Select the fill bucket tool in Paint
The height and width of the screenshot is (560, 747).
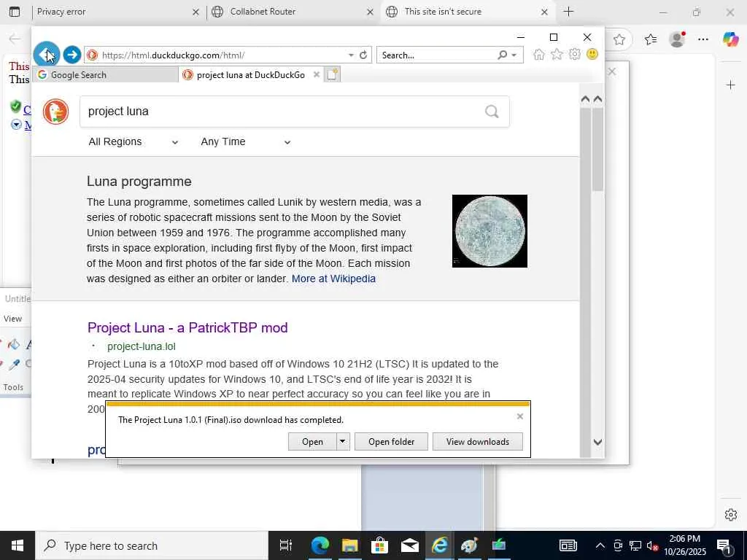(14, 344)
